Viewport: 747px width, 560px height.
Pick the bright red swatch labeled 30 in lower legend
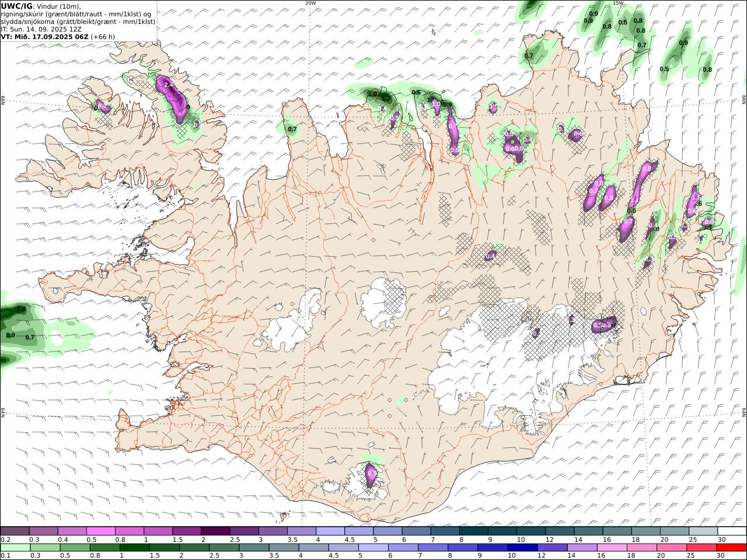click(x=731, y=548)
